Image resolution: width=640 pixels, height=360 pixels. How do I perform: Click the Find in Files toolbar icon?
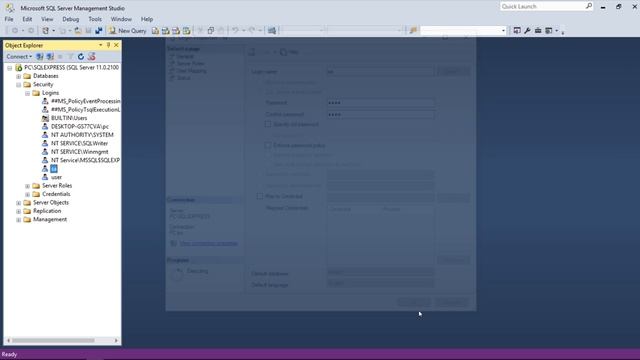(413, 31)
